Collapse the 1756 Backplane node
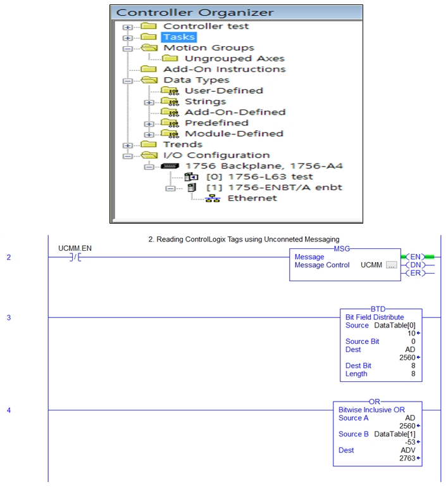The width and height of the screenshot is (448, 489). 149,167
